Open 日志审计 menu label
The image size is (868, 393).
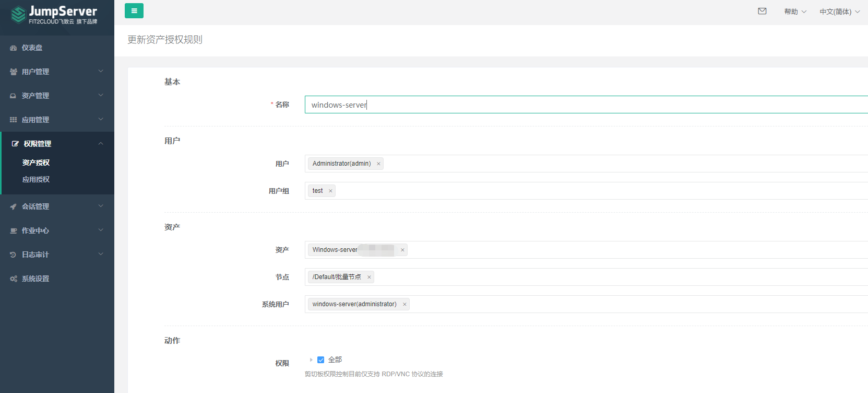[35, 255]
